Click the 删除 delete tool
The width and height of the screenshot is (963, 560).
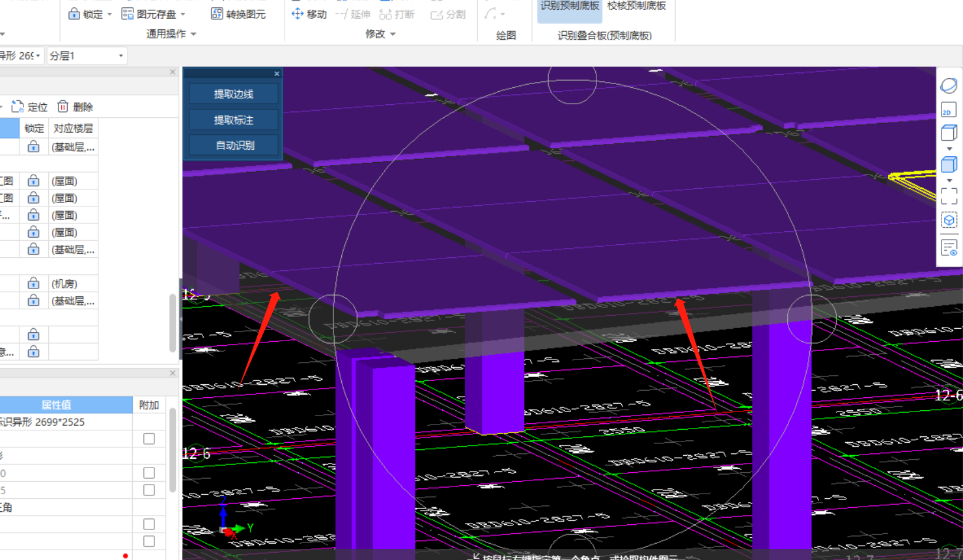coord(76,107)
